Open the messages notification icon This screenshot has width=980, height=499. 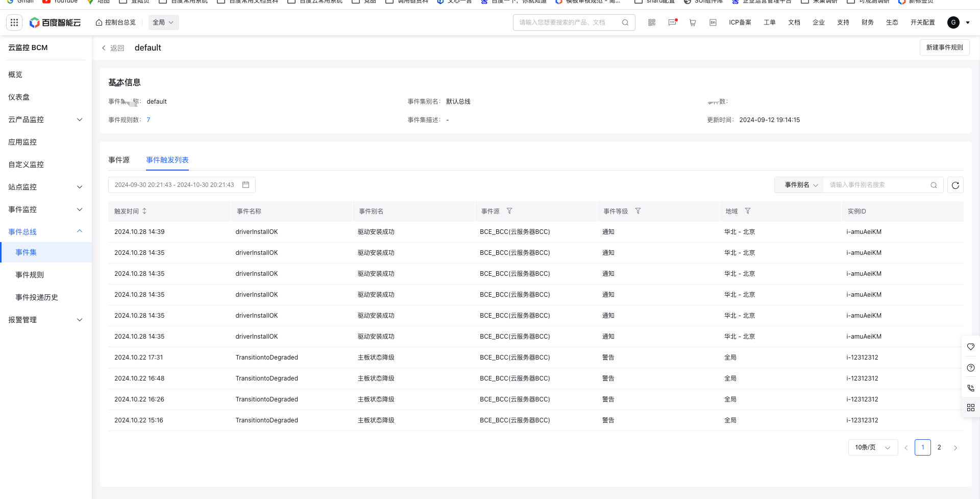[672, 22]
